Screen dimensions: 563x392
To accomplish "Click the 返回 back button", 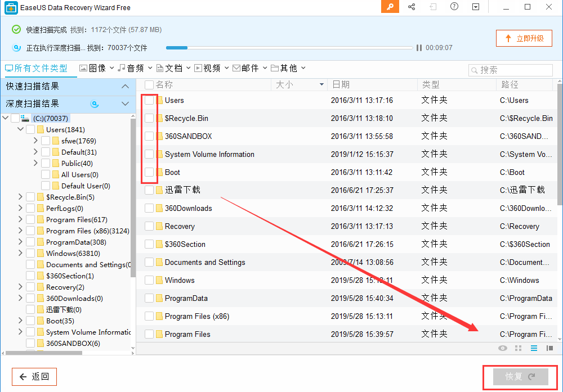I will pyautogui.click(x=34, y=377).
